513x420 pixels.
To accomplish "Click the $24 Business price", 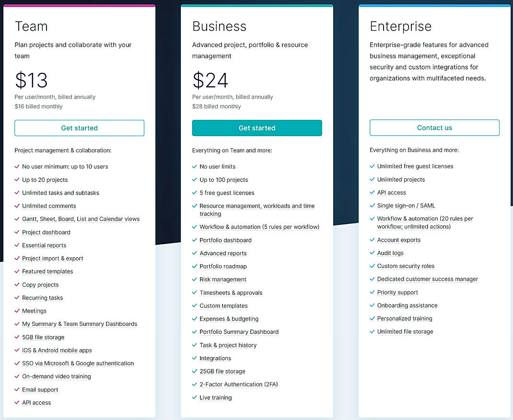I will (x=210, y=81).
